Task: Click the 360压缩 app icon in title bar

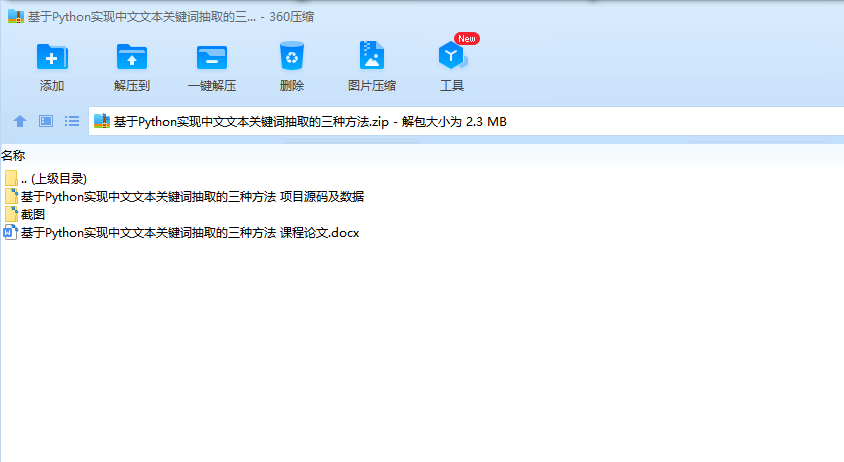Action: click(16, 17)
